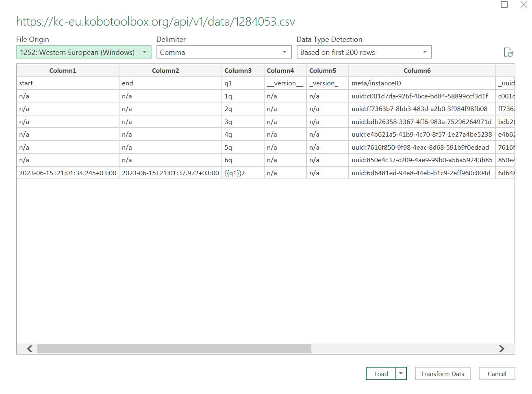532x394 pixels.
Task: Select the Column6 header
Action: [417, 70]
